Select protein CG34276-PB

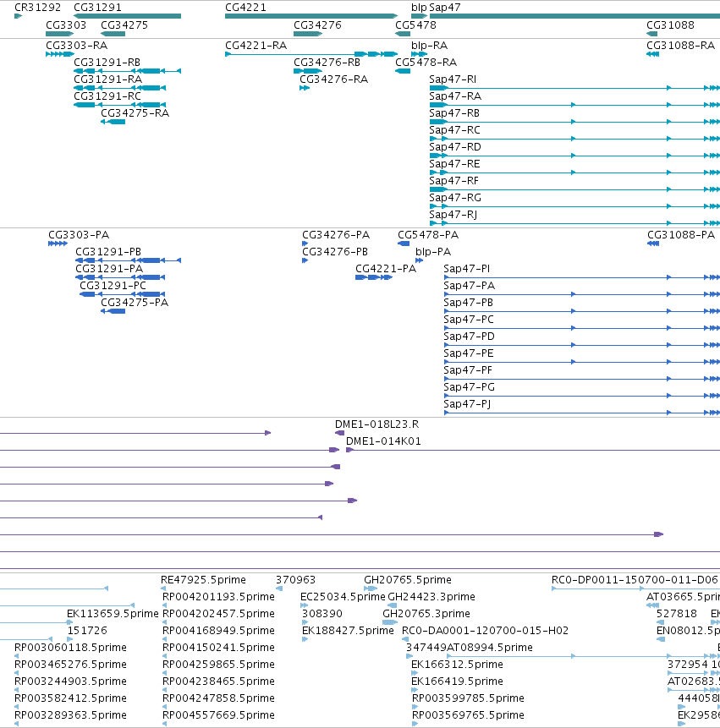point(335,252)
